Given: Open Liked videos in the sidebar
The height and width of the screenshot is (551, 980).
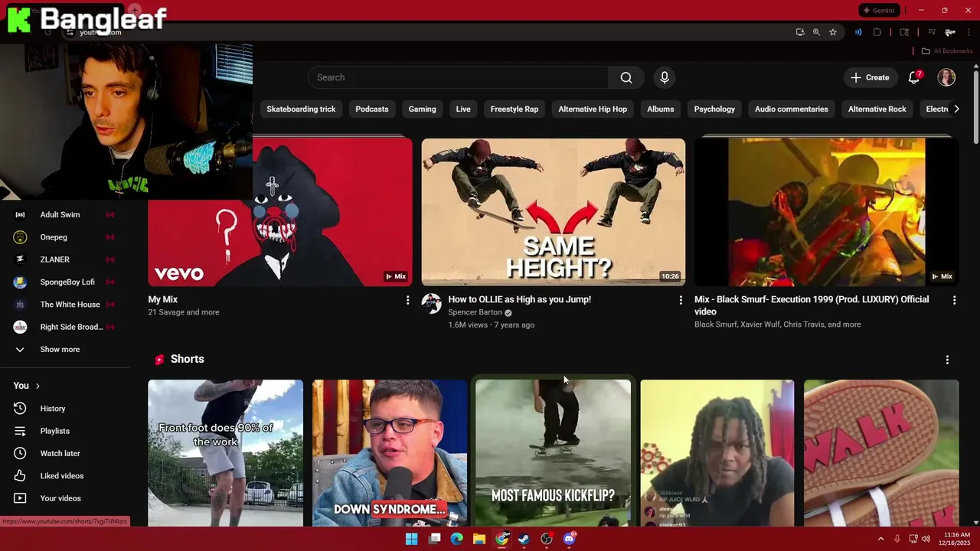Looking at the screenshot, I should pos(64,476).
